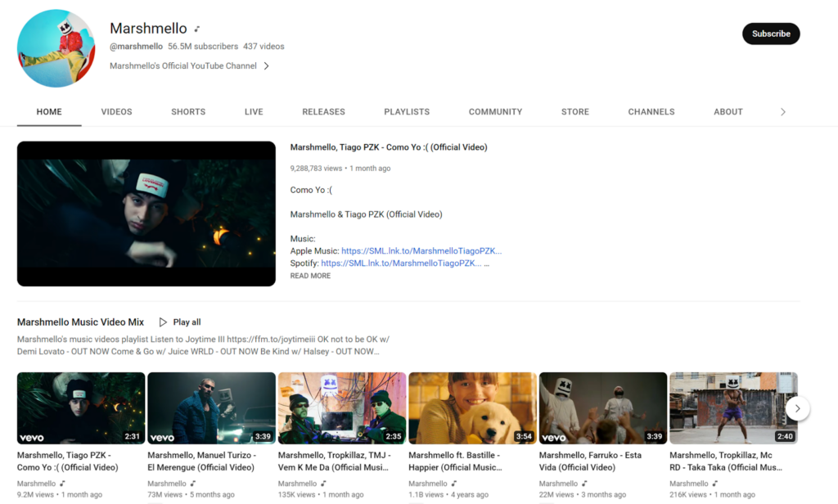838x504 pixels.
Task: Click Marshmello channel name under Happier card
Action: 428,484
